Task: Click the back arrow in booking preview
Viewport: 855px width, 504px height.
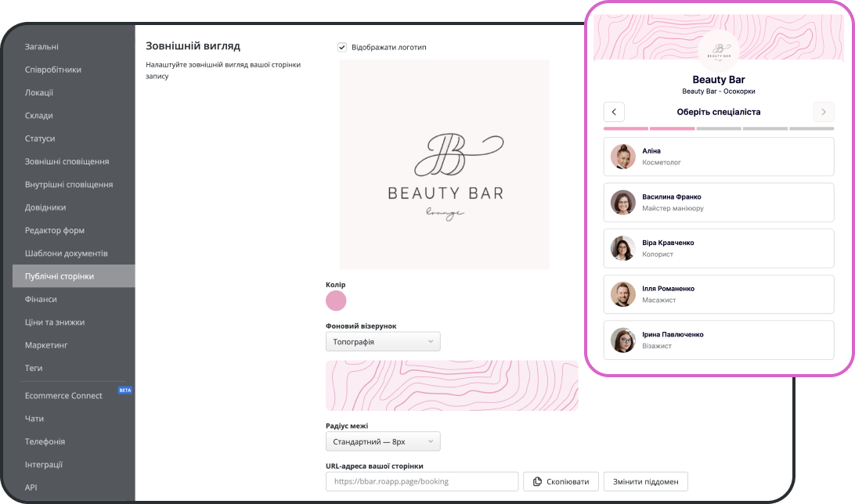Action: (614, 112)
